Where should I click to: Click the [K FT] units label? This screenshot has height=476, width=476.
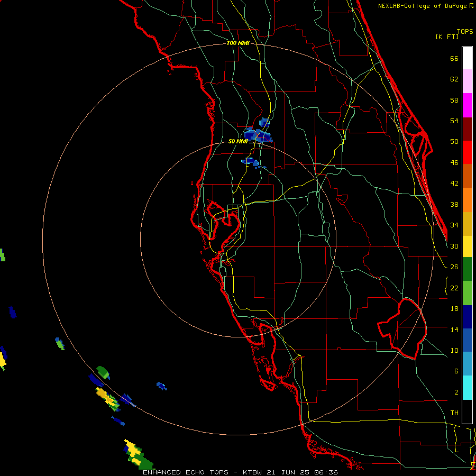pyautogui.click(x=447, y=36)
